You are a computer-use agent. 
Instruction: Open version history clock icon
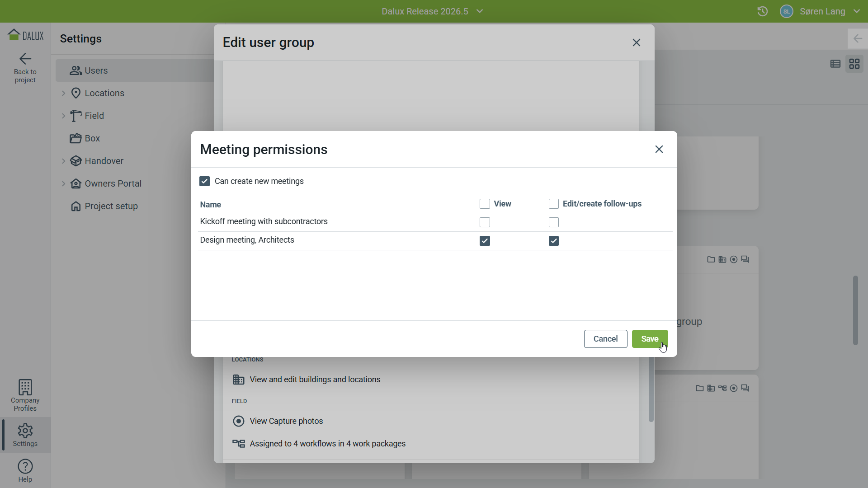pyautogui.click(x=763, y=11)
